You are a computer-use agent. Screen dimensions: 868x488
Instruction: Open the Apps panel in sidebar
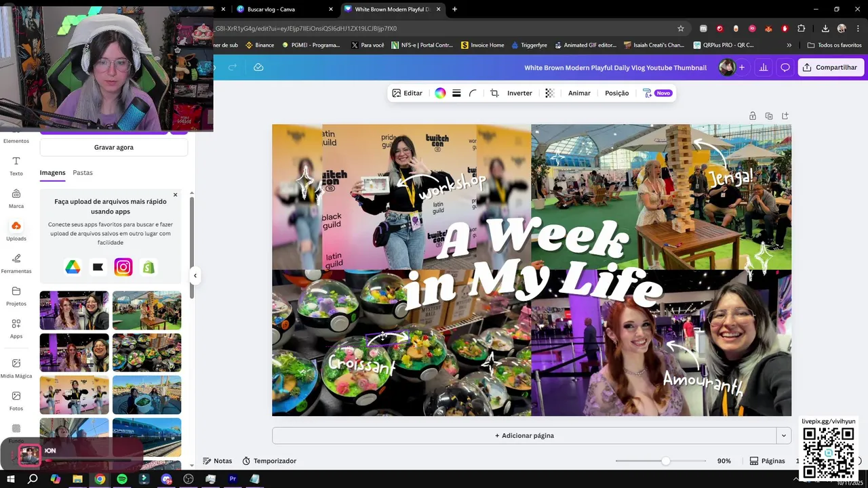[x=16, y=329]
